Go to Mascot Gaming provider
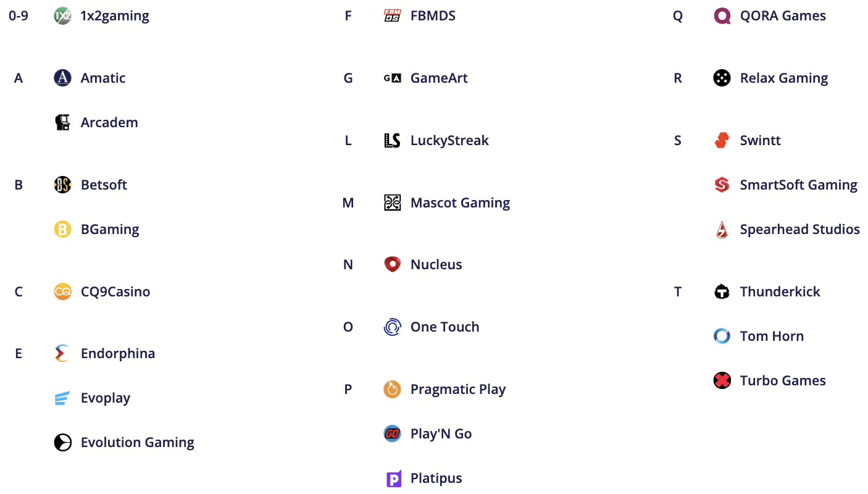 coord(460,203)
